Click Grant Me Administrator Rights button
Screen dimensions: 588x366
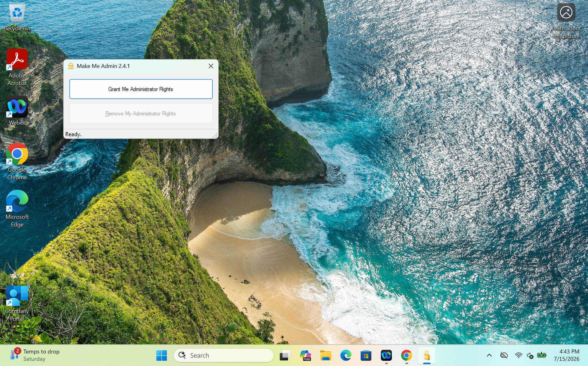pyautogui.click(x=141, y=89)
